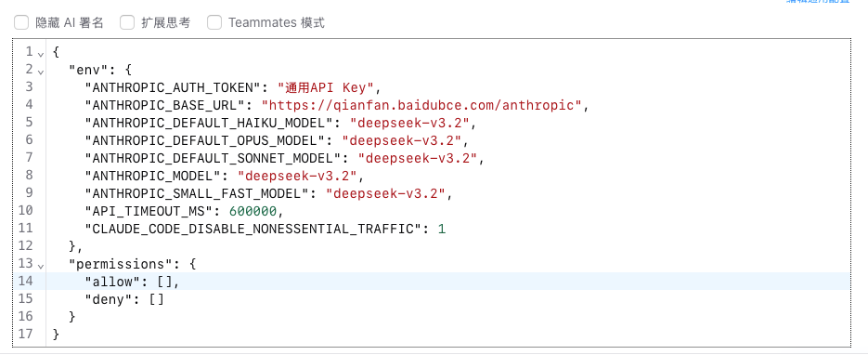Click the "permissions" key on line 13
This screenshot has height=355, width=868.
click(x=121, y=264)
